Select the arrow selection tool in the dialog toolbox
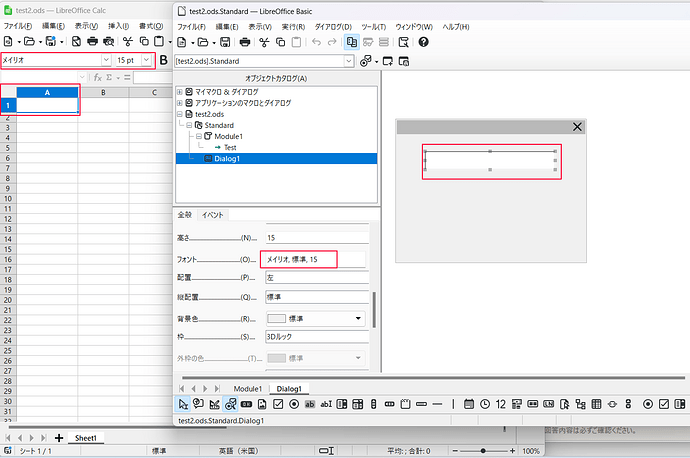 coord(183,404)
